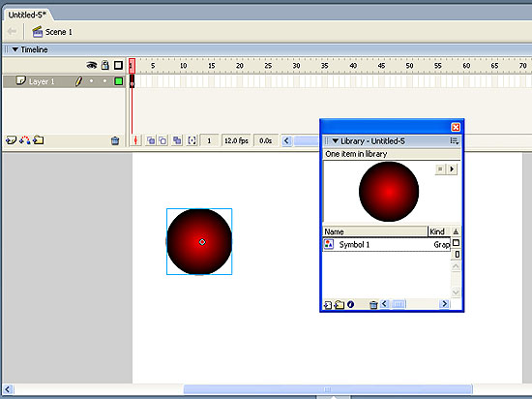Click the Layer 1 page icon
This screenshot has width=532, height=399.
tap(21, 80)
